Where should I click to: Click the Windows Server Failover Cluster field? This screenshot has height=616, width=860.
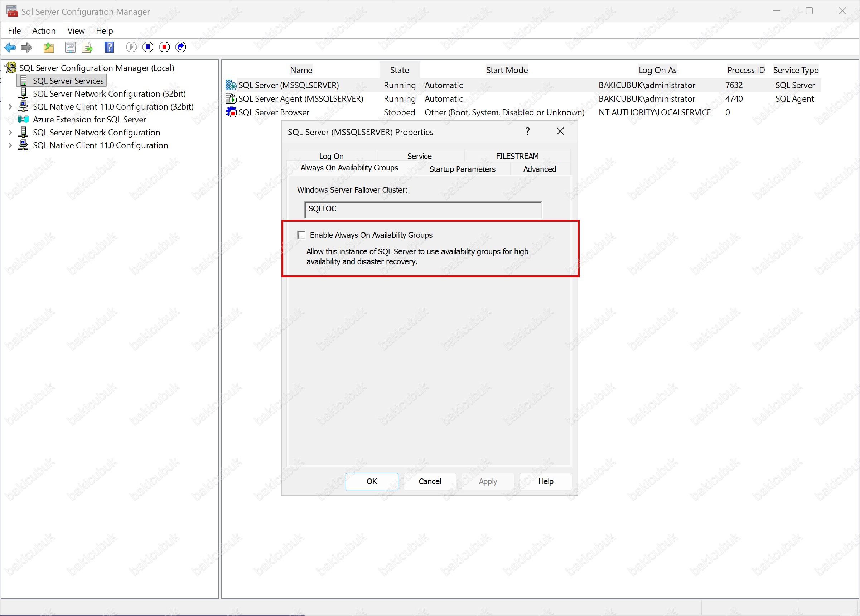click(x=422, y=209)
